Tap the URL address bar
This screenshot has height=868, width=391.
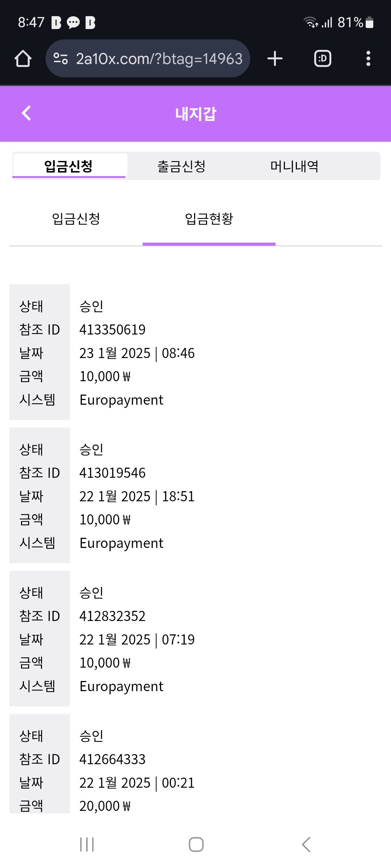tap(159, 59)
